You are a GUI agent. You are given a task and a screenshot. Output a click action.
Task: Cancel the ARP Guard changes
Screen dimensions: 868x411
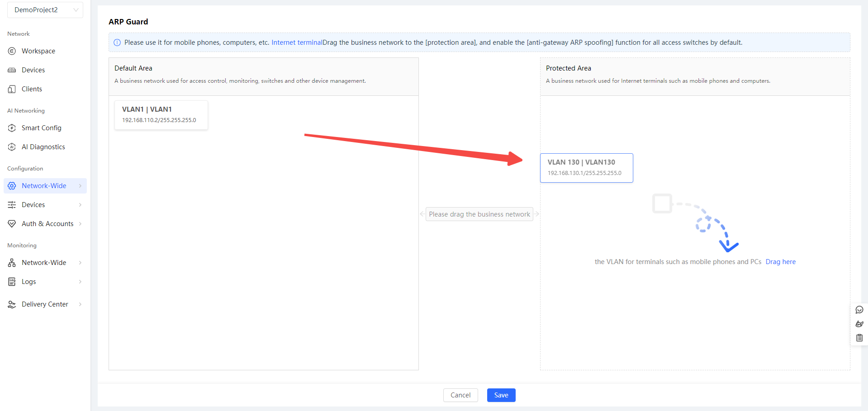point(460,395)
